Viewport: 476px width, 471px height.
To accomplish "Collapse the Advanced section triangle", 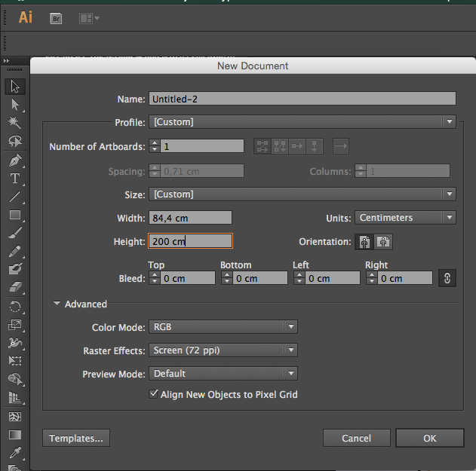I will click(57, 303).
